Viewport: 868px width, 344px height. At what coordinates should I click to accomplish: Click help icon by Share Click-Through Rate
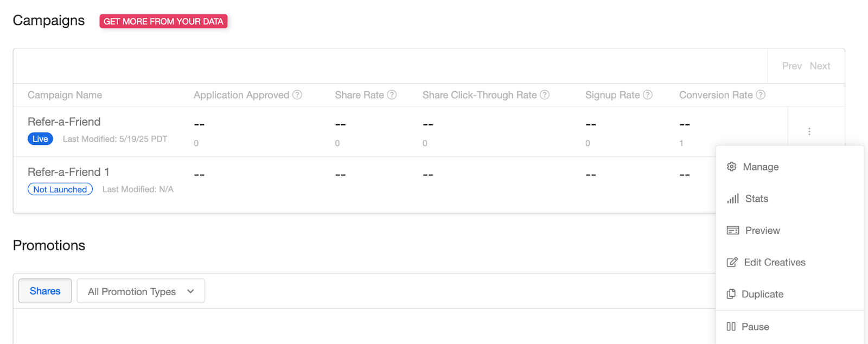pos(545,95)
